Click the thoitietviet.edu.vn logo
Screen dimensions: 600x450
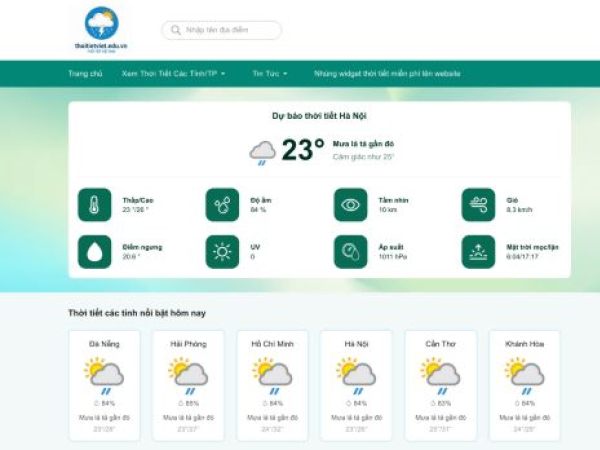pos(101,30)
